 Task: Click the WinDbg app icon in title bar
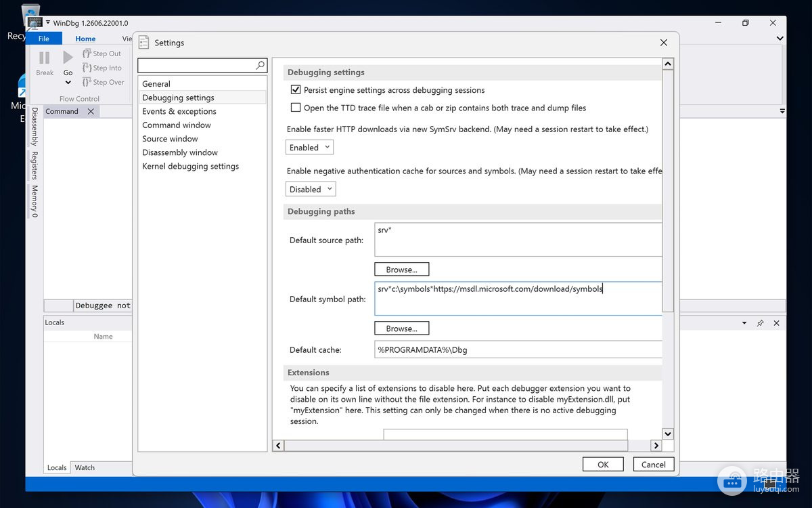tap(35, 23)
